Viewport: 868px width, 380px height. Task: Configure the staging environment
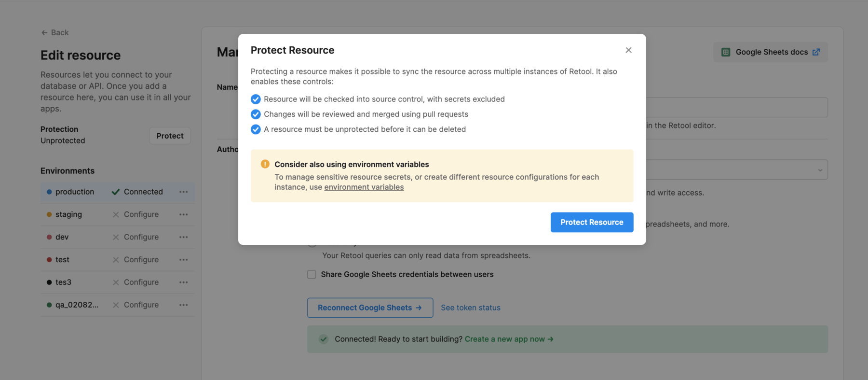click(x=141, y=214)
